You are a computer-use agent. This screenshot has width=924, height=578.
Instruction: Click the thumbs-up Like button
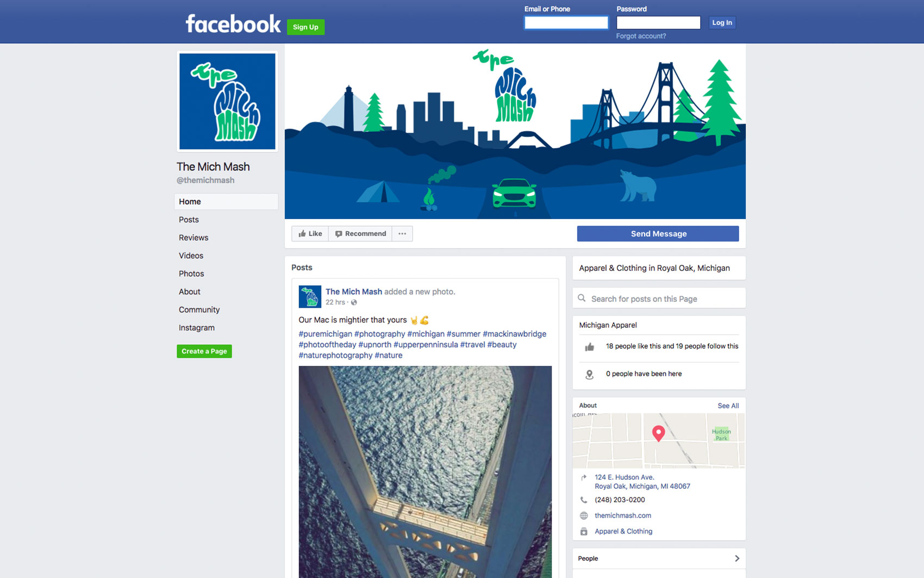pyautogui.click(x=310, y=234)
